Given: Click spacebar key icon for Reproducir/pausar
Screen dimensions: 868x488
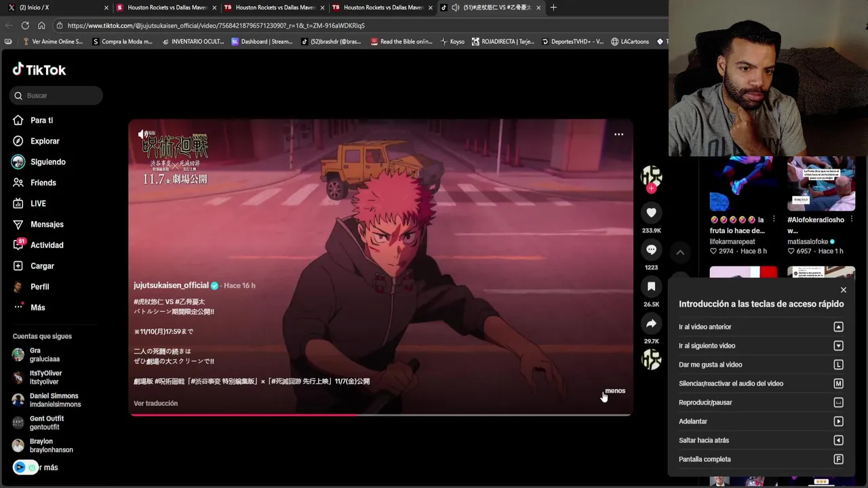Looking at the screenshot, I should point(838,403).
